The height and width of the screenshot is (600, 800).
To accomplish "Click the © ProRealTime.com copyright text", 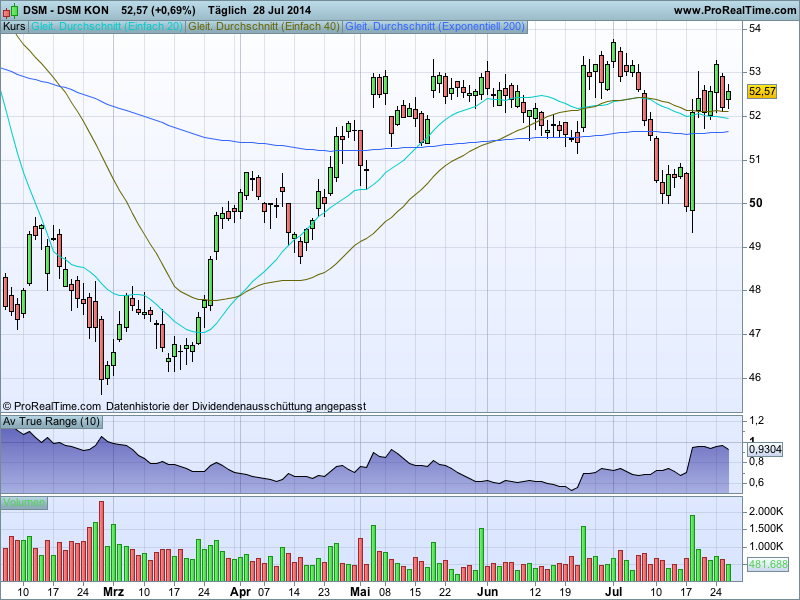I will [52, 407].
